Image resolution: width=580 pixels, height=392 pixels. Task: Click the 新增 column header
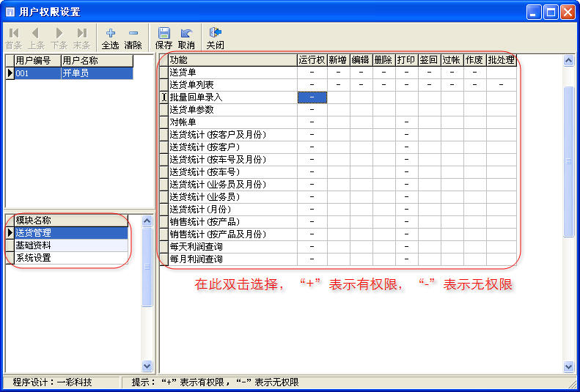tap(339, 60)
